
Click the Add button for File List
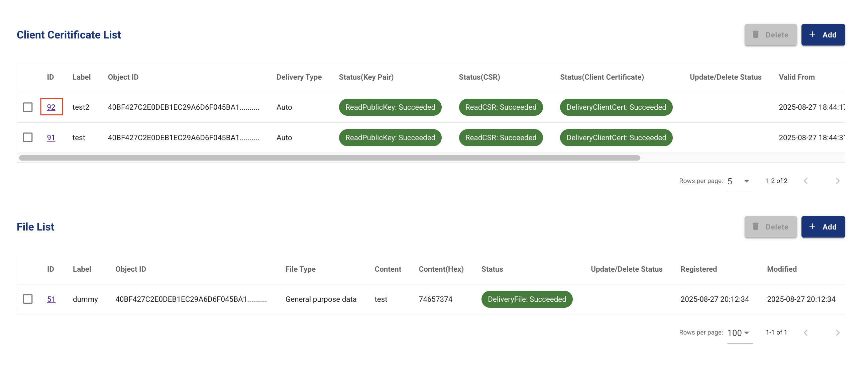(x=823, y=227)
